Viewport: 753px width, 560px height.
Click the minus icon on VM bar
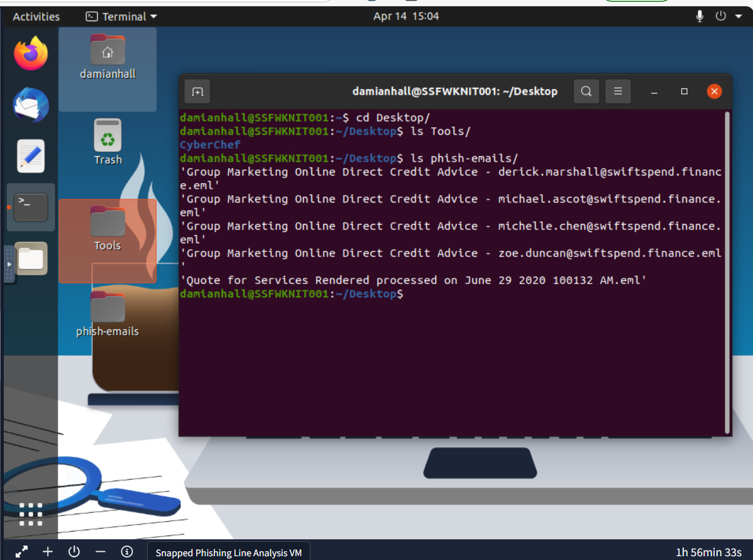[100, 552]
